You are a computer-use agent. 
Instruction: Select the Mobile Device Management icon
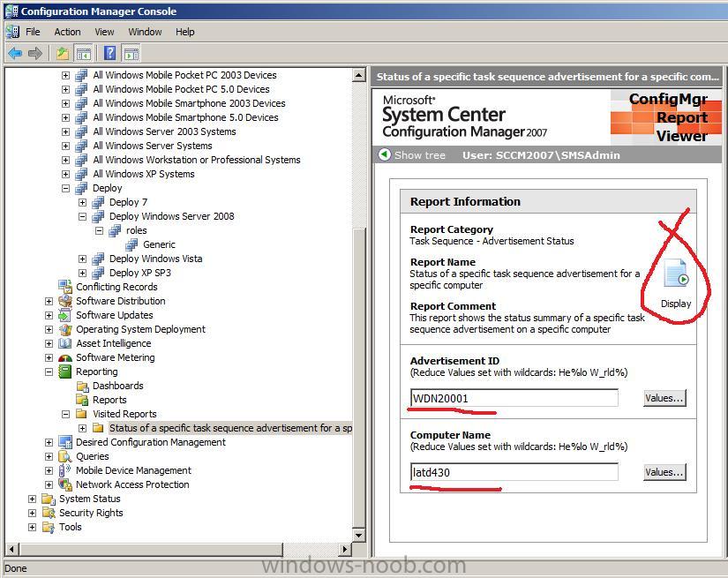65,470
